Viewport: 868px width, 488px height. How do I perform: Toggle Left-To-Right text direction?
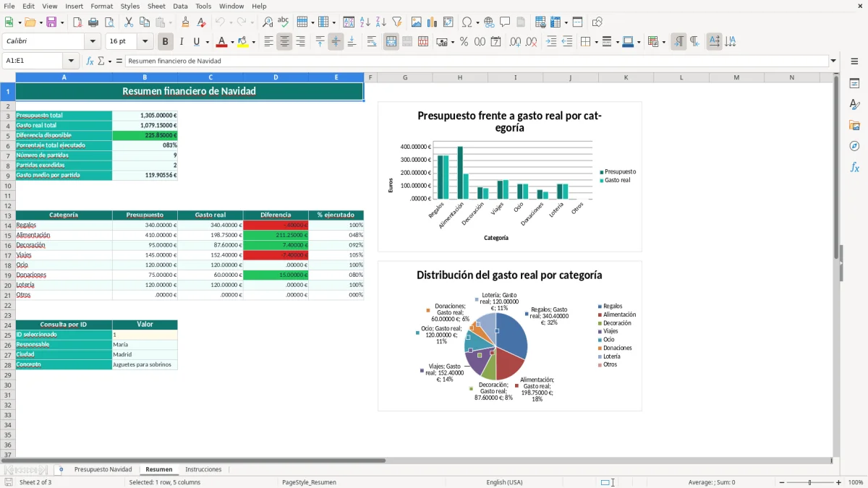click(x=678, y=42)
